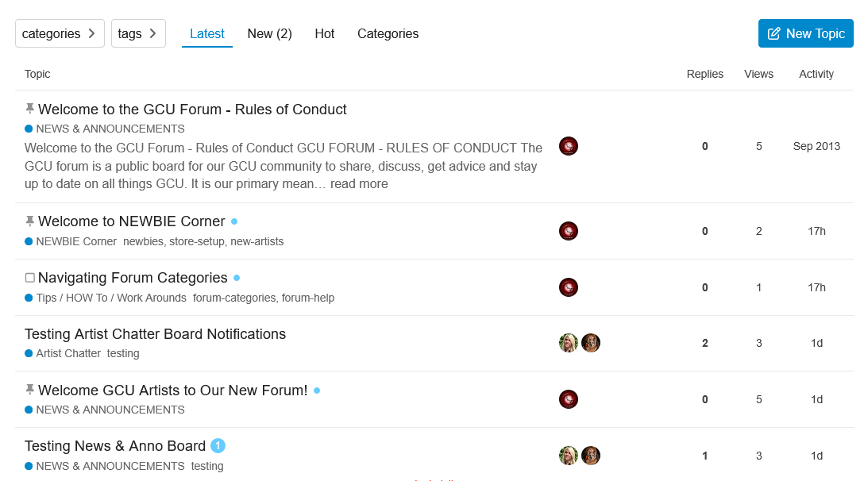868x481 pixels.
Task: Open the blonde user avatar on Testing Artist Chatter row
Action: (569, 343)
